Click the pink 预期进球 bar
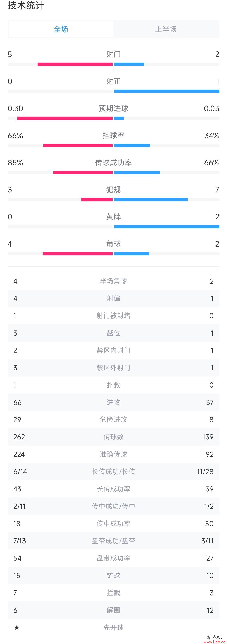This screenshot has width=227, height=644. tap(65, 119)
